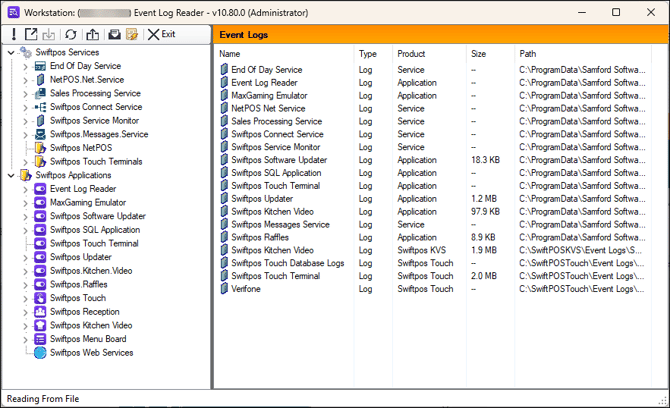Click the Swiftpos.Messages.Service tree icon

[x=40, y=135]
